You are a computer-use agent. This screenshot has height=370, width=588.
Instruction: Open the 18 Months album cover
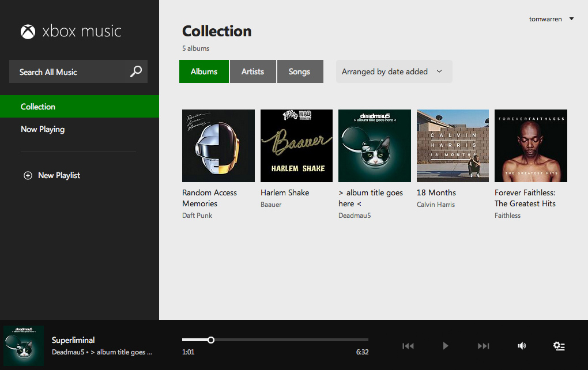453,146
